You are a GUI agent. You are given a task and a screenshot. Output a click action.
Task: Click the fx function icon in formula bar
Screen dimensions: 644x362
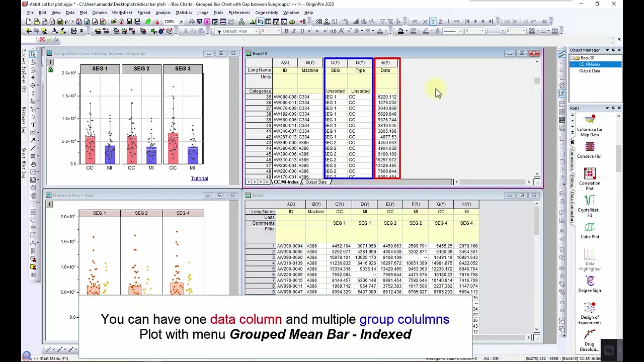coord(56,40)
